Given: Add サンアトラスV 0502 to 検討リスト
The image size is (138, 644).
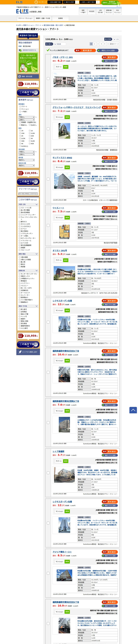Looking at the screenshot, I should [x=110, y=162].
